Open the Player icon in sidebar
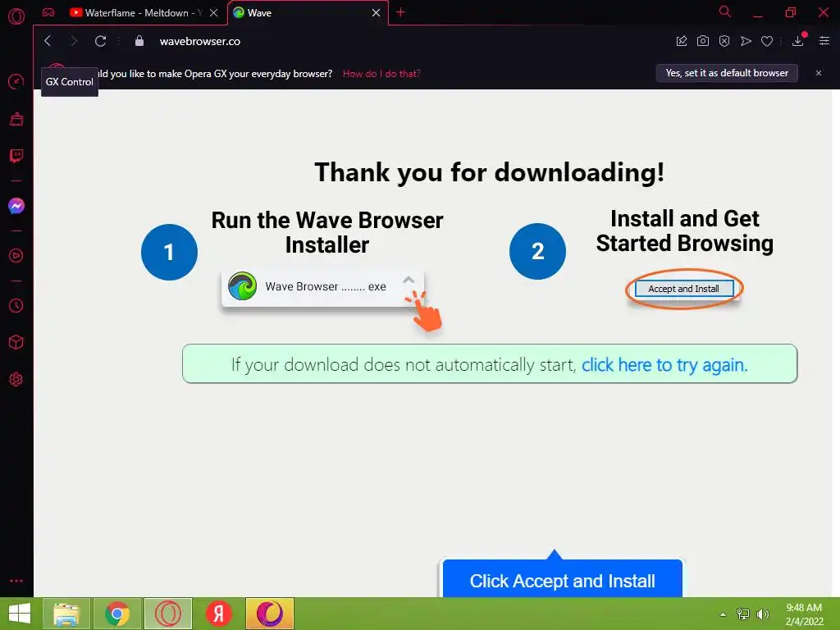This screenshot has width=840, height=630. pos(16,256)
